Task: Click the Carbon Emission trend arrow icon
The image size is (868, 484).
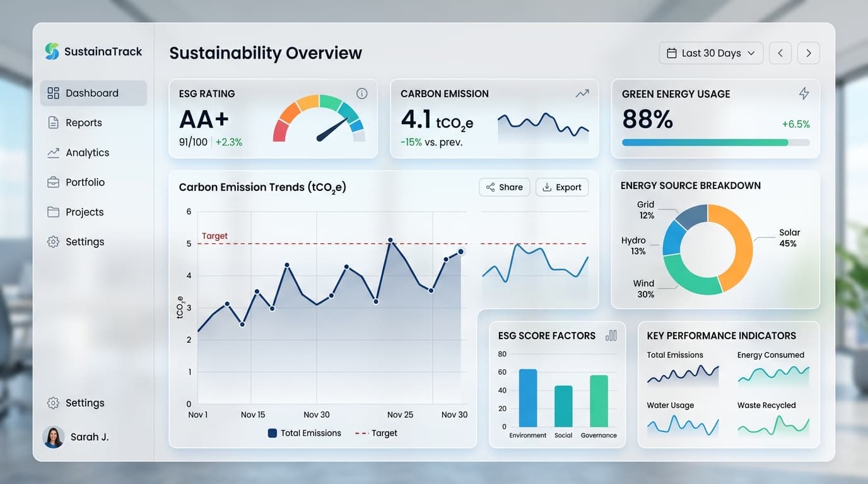Action: (x=582, y=93)
